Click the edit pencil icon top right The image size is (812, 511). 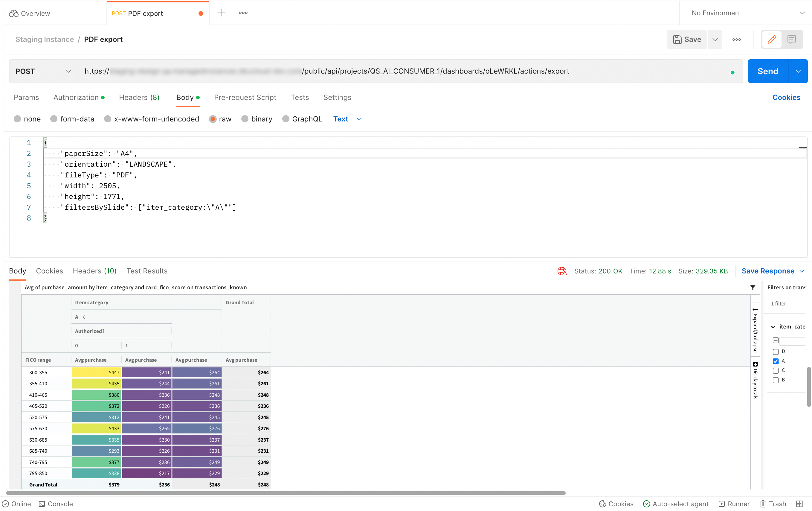772,39
